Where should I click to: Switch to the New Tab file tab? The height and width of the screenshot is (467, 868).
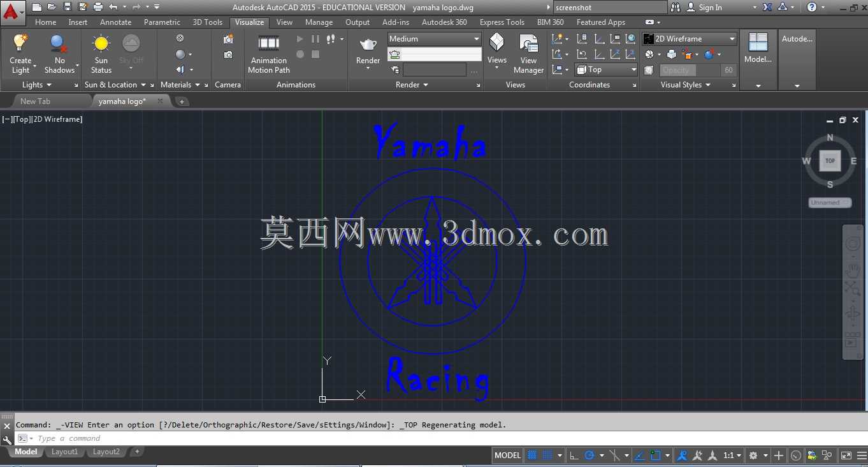point(35,101)
